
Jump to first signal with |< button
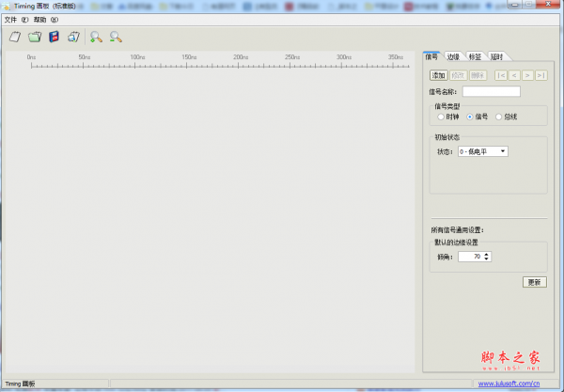coord(501,75)
